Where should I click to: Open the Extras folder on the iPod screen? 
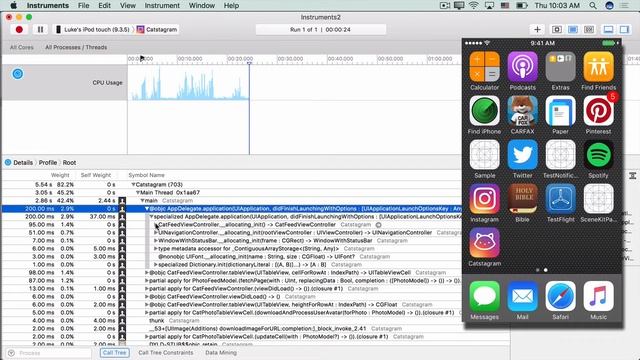pyautogui.click(x=560, y=67)
